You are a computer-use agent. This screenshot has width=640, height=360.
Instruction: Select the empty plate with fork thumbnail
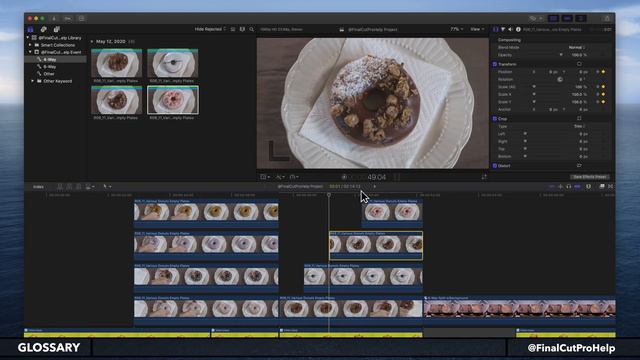(173, 63)
